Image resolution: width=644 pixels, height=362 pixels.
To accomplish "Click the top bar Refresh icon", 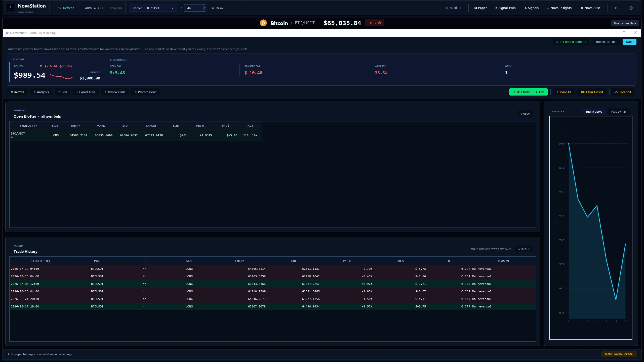I will click(x=60, y=8).
